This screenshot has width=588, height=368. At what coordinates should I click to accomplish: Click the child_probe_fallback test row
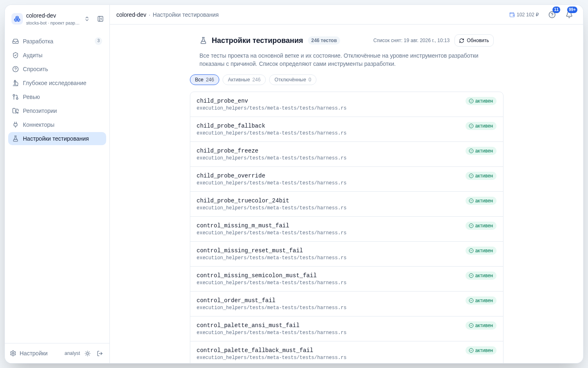(347, 129)
